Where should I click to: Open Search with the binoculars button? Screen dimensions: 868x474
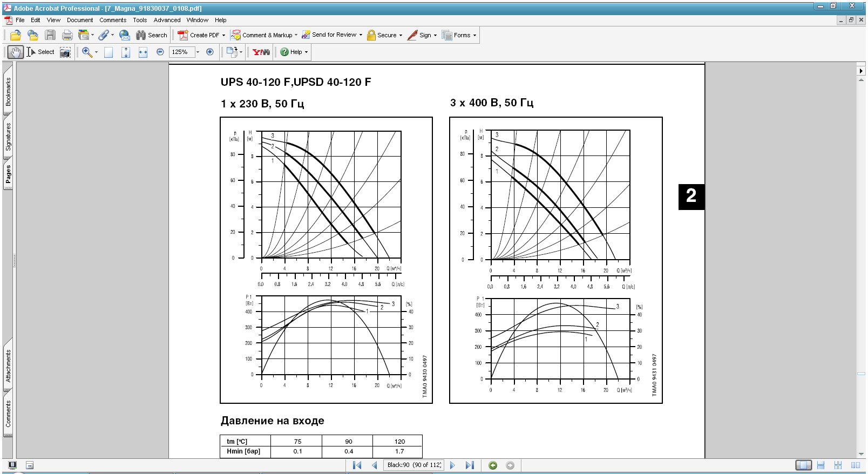(152, 35)
